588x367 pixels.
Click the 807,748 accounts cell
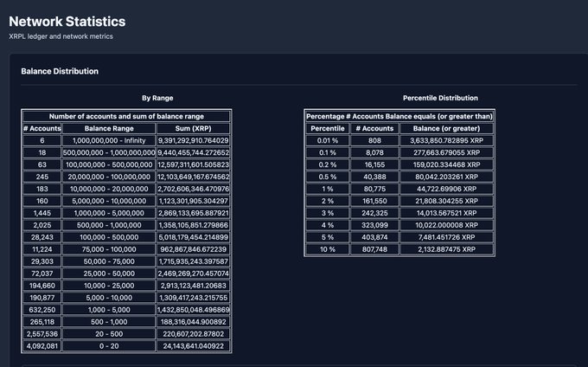click(374, 249)
